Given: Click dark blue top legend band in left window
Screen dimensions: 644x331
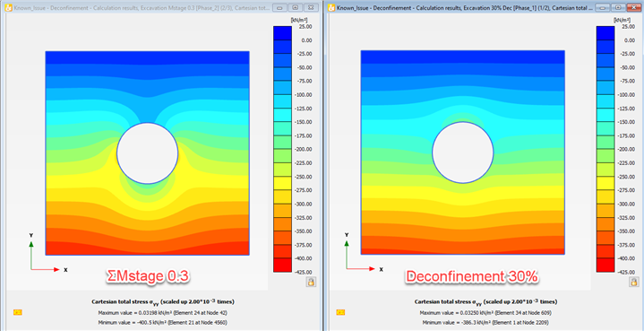Looking at the screenshot, I should tap(282, 33).
